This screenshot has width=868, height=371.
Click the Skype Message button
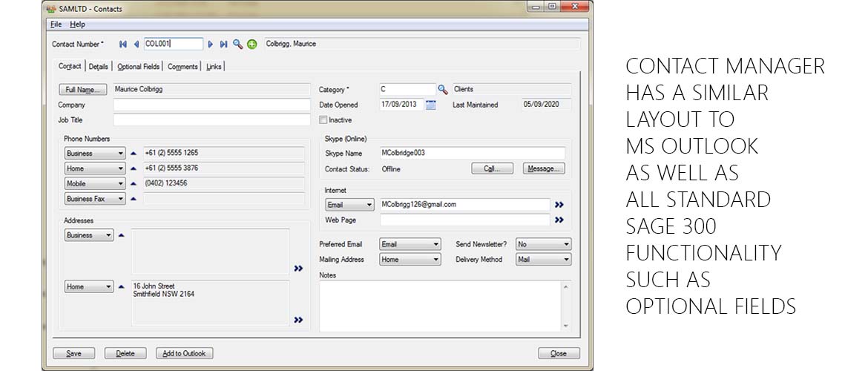point(544,169)
